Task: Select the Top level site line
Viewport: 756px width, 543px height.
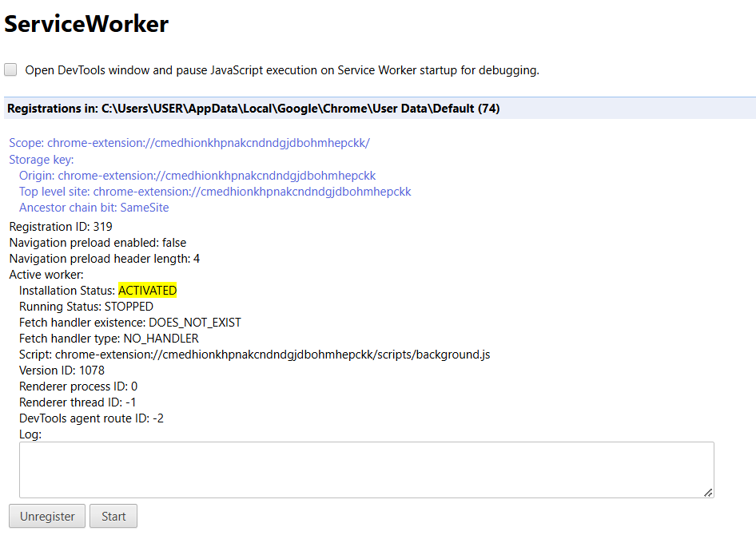Action: pos(215,192)
